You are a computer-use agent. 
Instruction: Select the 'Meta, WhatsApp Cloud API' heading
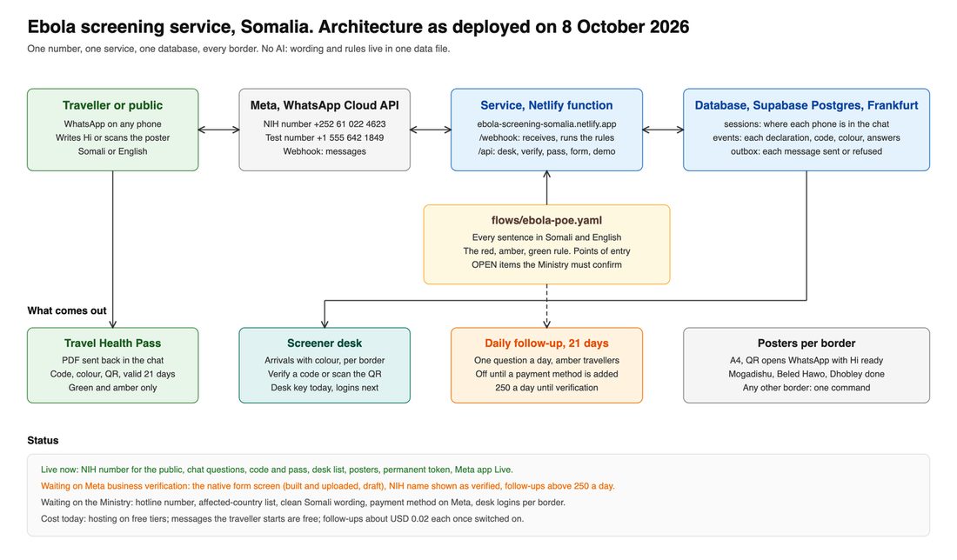pyautogui.click(x=325, y=105)
